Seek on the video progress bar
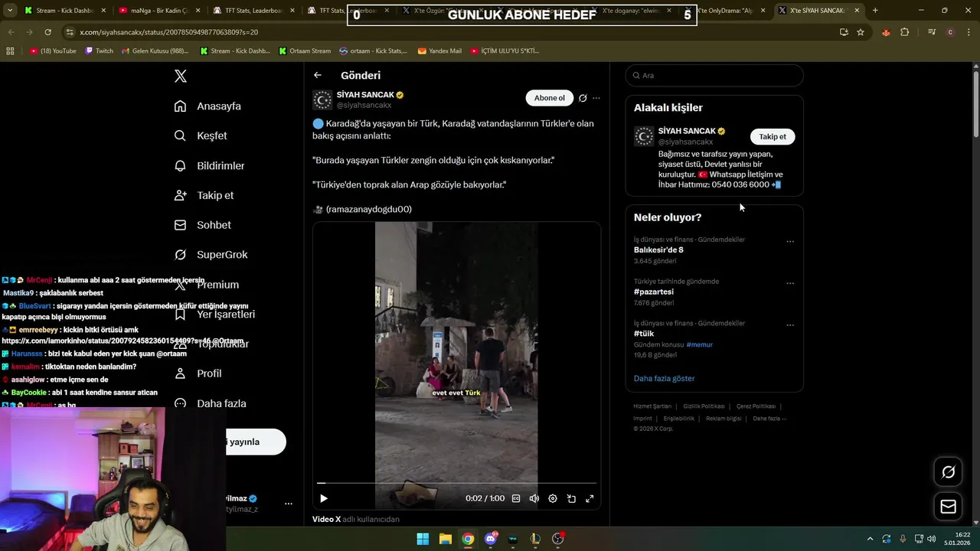 (456, 483)
